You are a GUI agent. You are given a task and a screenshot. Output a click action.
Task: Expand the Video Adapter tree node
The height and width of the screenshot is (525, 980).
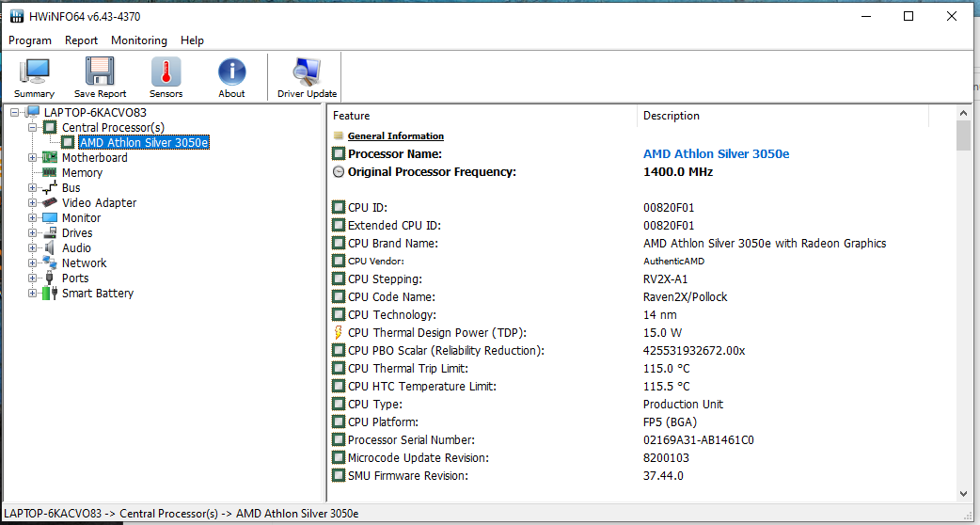tap(33, 202)
